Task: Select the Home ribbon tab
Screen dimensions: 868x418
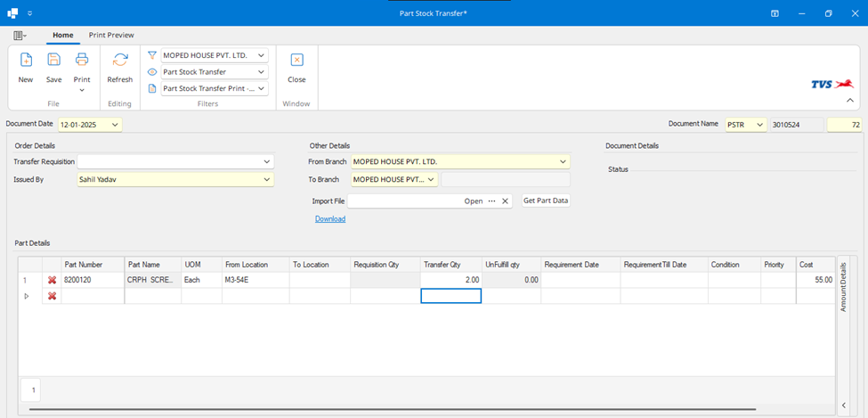Action: (x=62, y=35)
